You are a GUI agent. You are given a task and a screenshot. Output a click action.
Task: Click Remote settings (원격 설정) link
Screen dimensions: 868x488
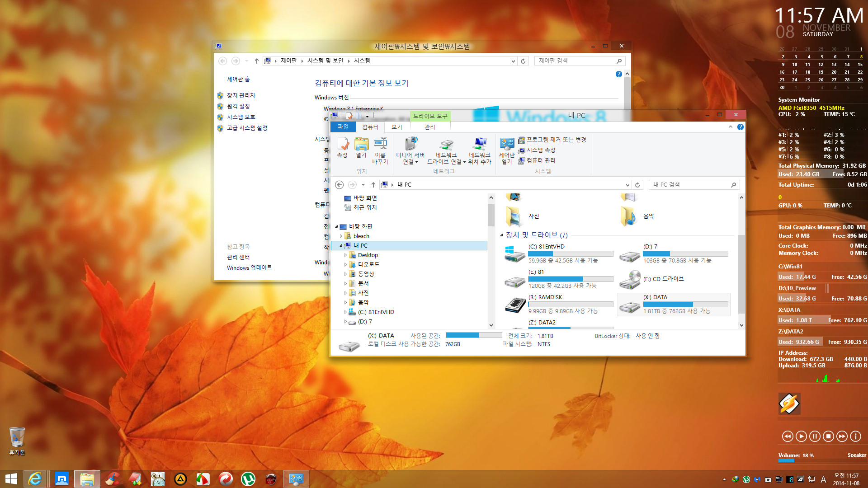(x=238, y=106)
